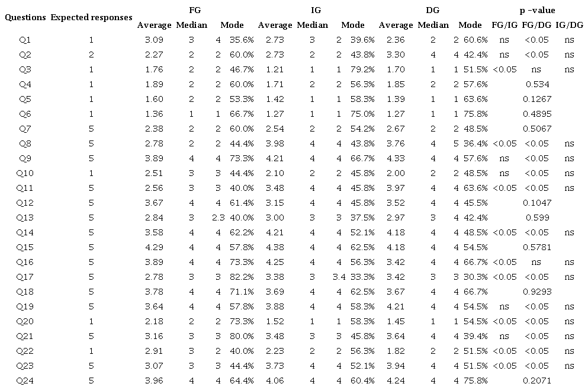
Task: Select the 0.9293 p-value cell
Action: [537, 291]
